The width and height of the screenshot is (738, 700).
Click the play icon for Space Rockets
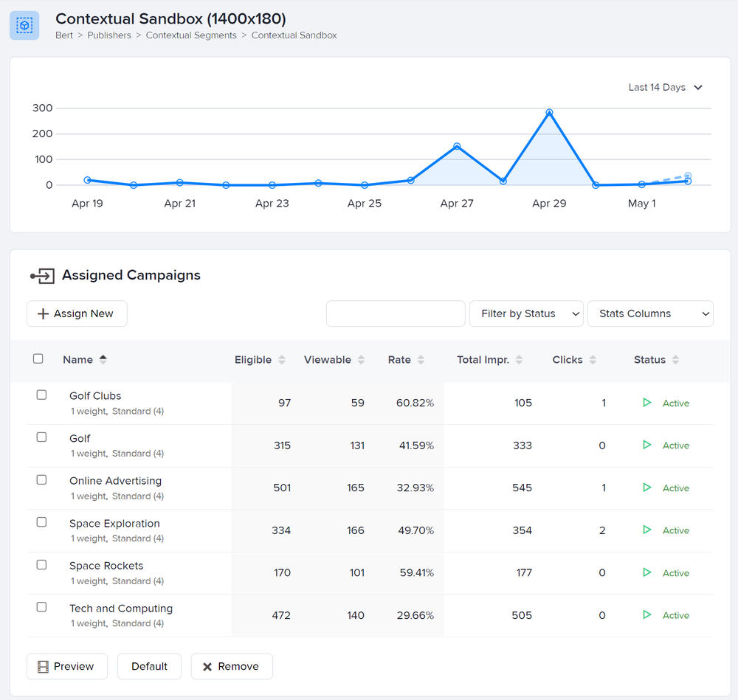(x=647, y=572)
